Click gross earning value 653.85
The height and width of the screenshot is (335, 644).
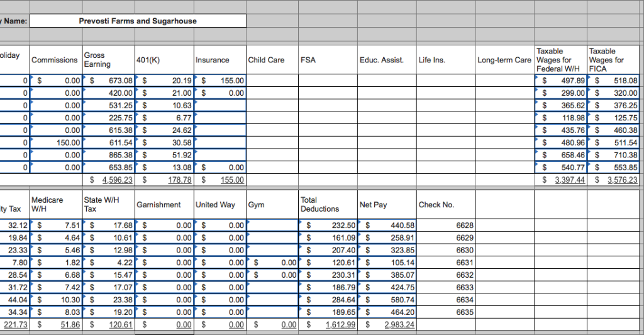108,167
